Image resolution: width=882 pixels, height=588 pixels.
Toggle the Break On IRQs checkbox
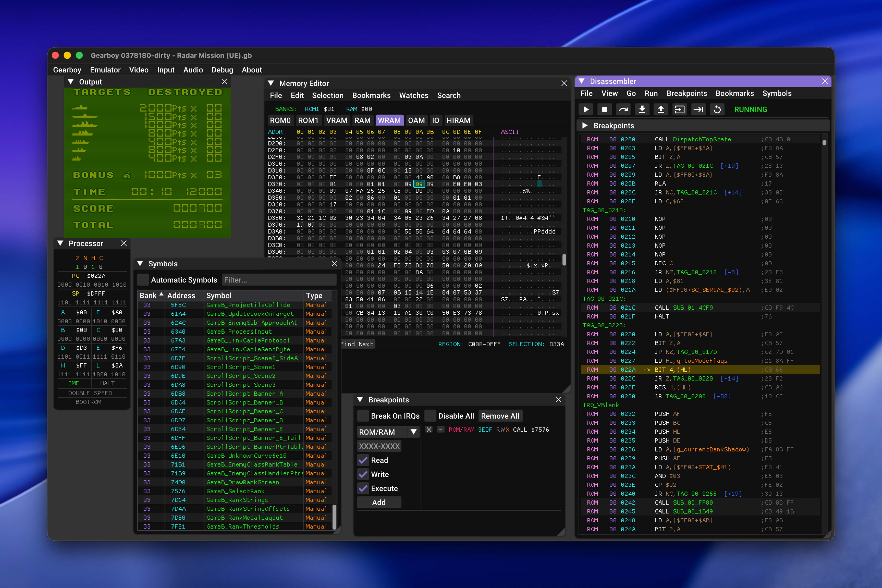pyautogui.click(x=363, y=416)
